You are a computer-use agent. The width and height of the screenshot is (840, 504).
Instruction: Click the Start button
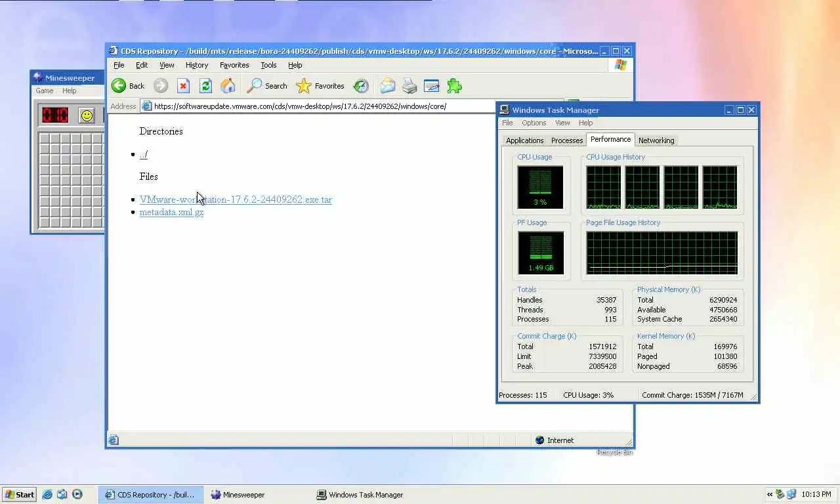pos(19,495)
